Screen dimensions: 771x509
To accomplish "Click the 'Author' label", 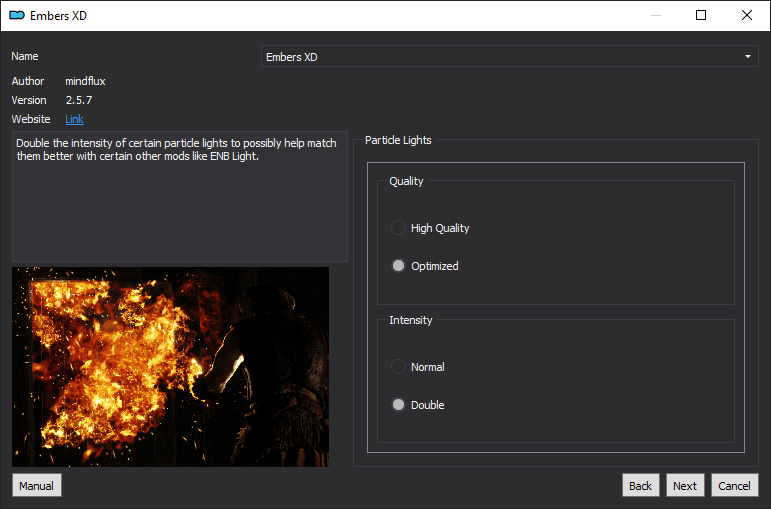I will [x=28, y=81].
